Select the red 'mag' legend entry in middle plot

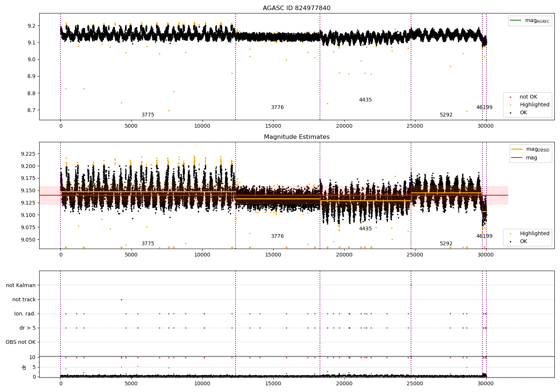(525, 158)
